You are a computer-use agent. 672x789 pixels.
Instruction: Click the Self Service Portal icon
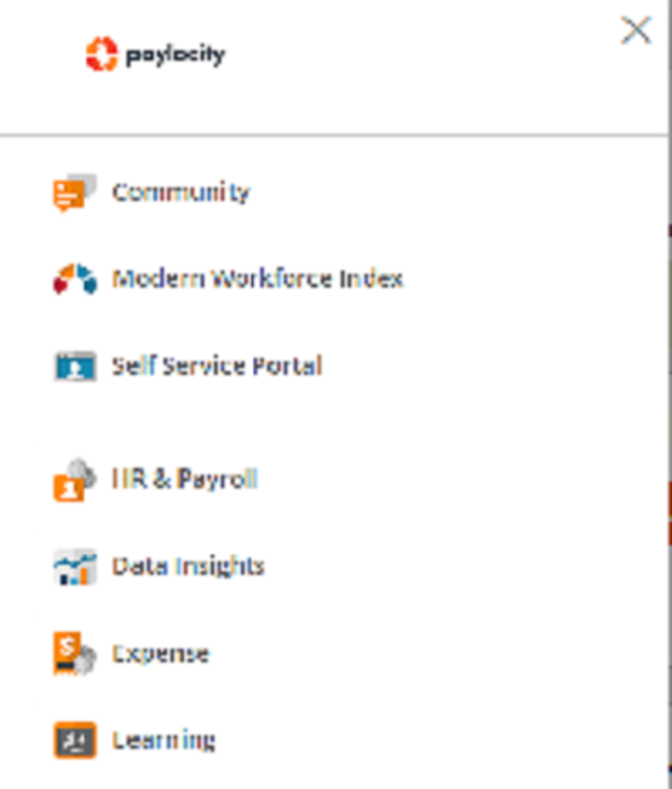(75, 366)
